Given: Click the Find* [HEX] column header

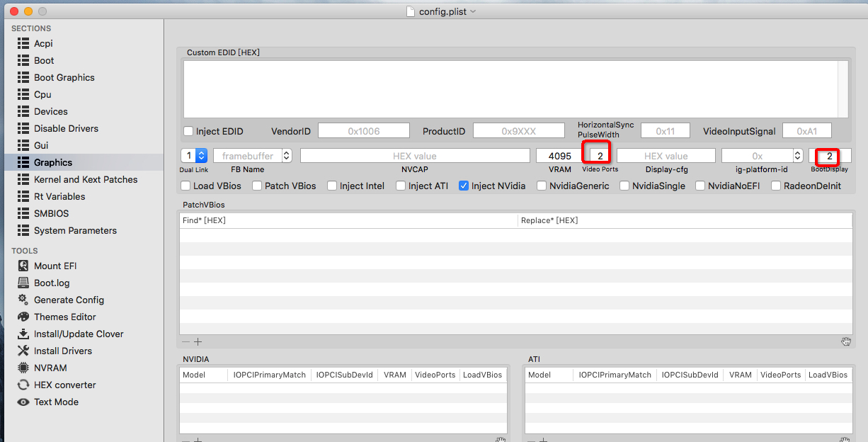Looking at the screenshot, I should click(348, 220).
